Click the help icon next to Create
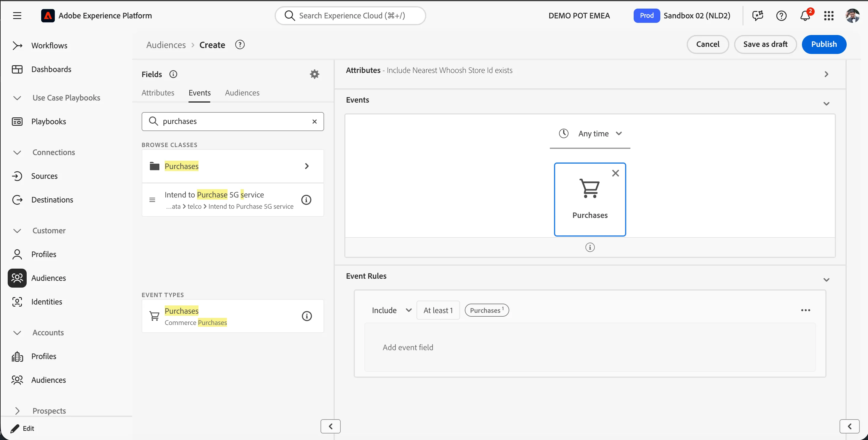Image resolution: width=868 pixels, height=440 pixels. [x=240, y=44]
